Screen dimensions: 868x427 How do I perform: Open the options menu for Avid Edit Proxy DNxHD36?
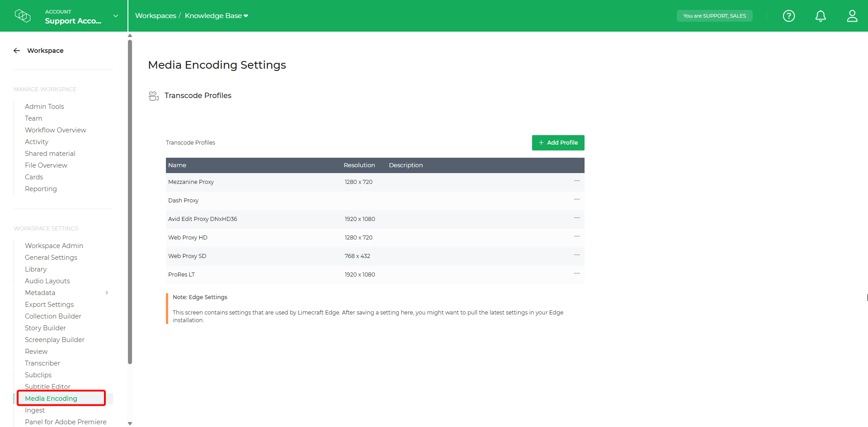coord(576,218)
